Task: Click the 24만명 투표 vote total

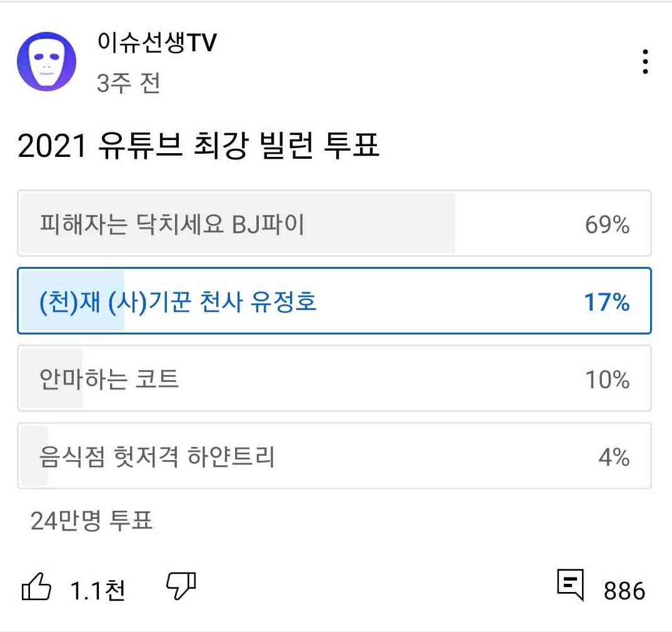Action: [91, 520]
